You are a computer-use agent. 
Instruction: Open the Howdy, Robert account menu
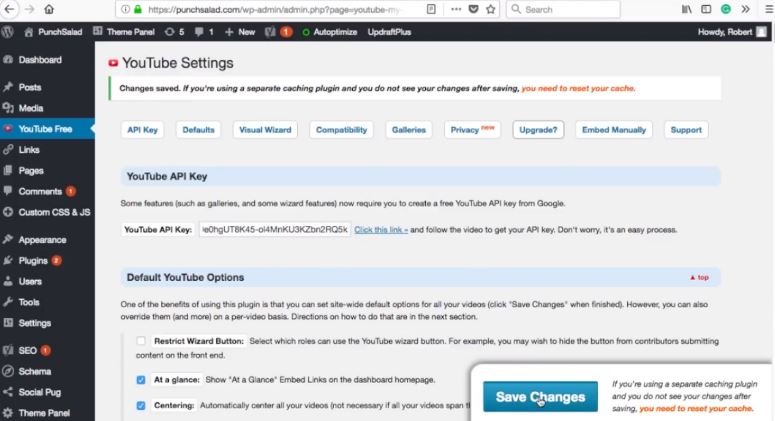pos(732,32)
